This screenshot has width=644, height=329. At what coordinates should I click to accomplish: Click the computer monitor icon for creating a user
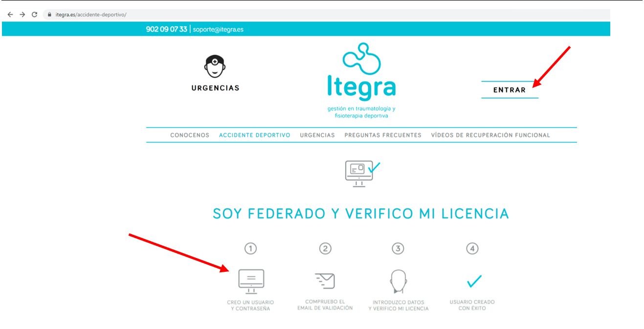tap(251, 281)
